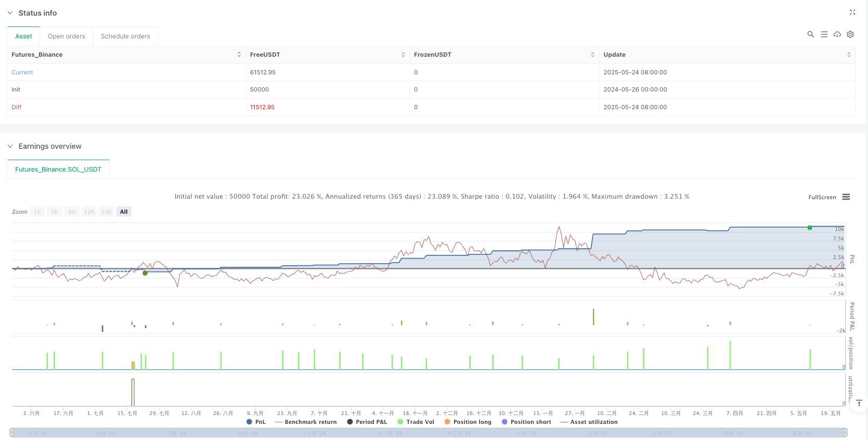
Task: Switch to the Schedule orders tab
Action: coord(125,36)
